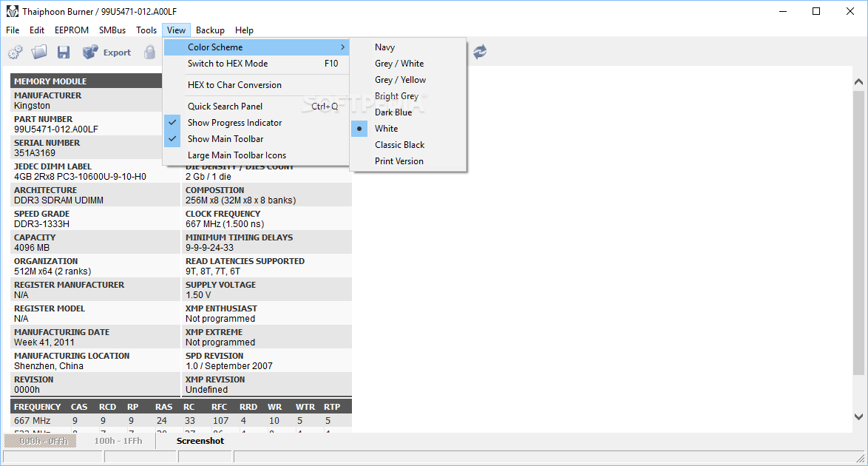Open the Edit menu
This screenshot has height=466, width=868.
(37, 30)
